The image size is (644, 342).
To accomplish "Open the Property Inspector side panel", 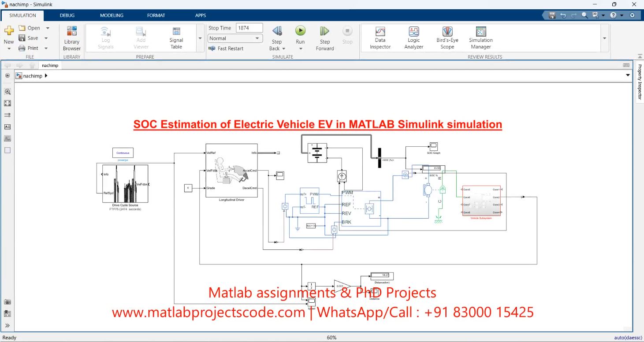I will (640, 82).
